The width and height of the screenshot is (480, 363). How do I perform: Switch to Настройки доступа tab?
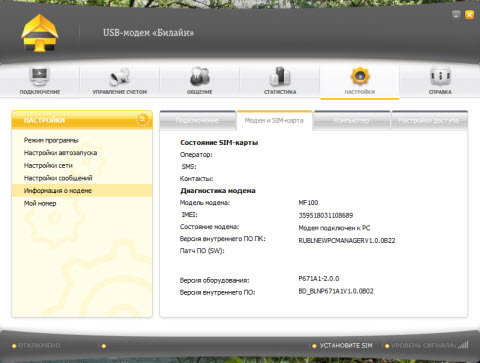click(x=429, y=121)
